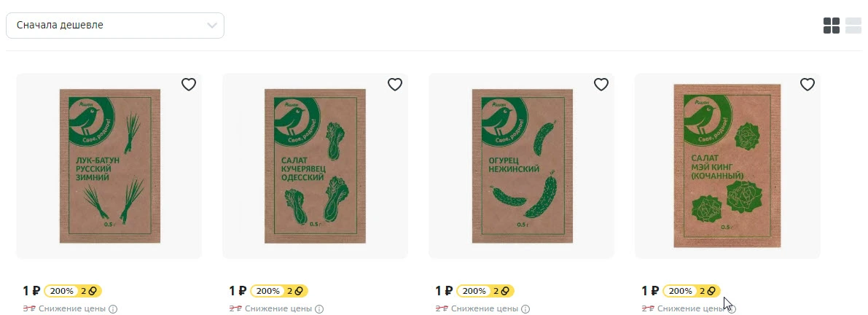Open Салат Мэй Кинг кочанный product image
Image resolution: width=868 pixels, height=315 pixels.
[727, 166]
